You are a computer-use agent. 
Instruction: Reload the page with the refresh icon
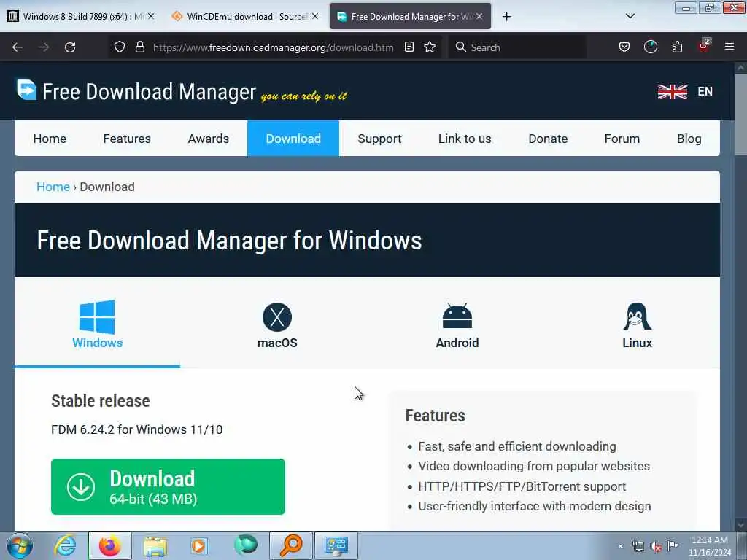click(x=70, y=47)
